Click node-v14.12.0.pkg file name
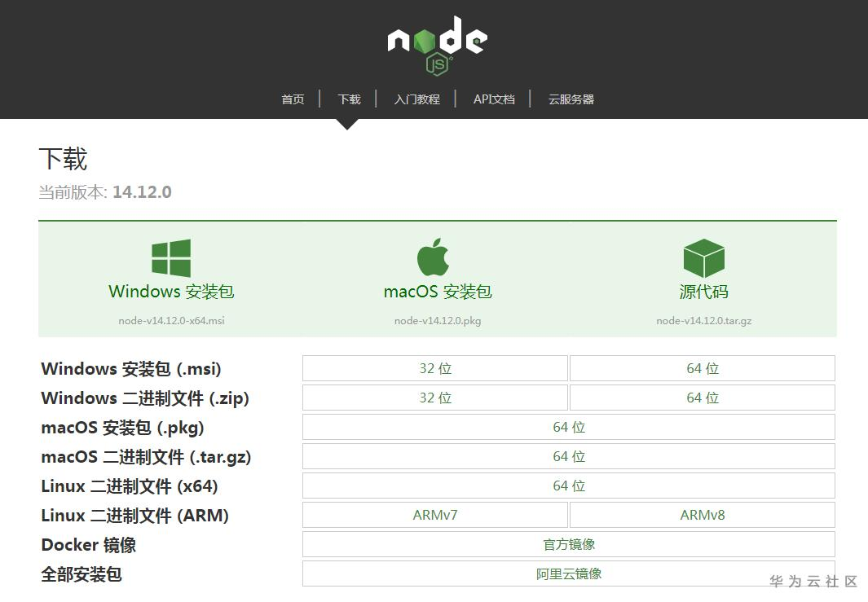 coord(438,321)
